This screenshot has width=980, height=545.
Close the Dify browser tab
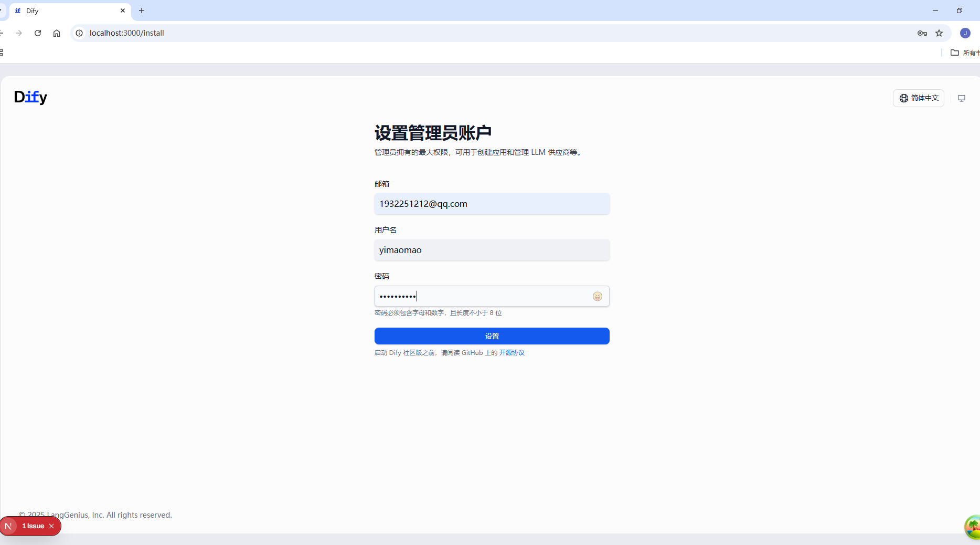tap(123, 11)
